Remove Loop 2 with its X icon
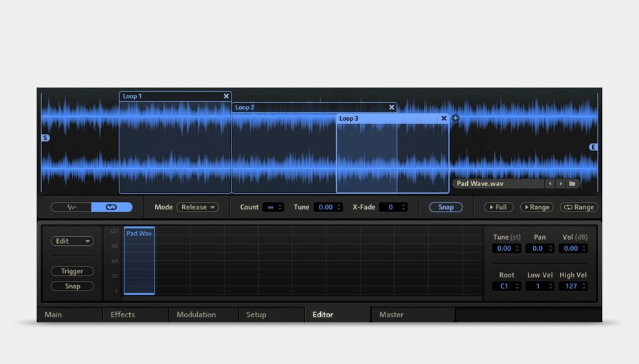 click(x=392, y=108)
